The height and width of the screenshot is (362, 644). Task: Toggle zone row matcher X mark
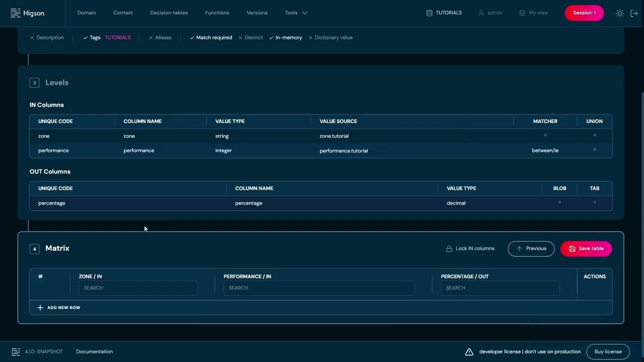pos(545,135)
